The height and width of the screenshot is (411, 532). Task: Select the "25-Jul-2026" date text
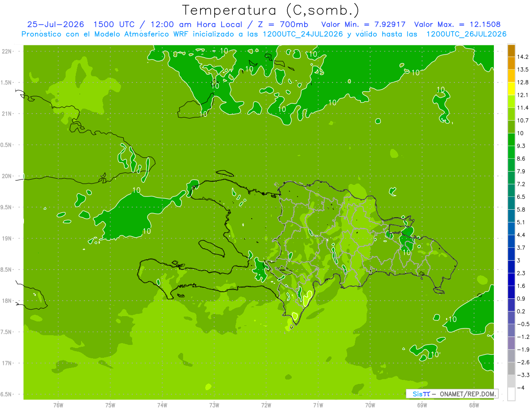(55, 24)
